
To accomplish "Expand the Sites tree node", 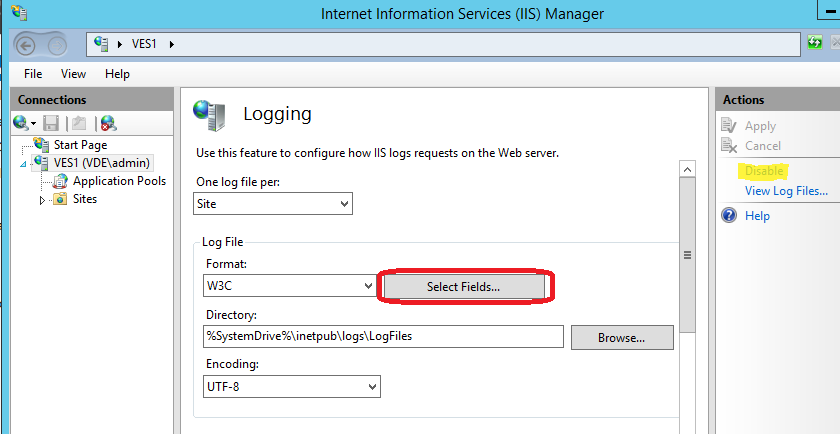I will 43,200.
